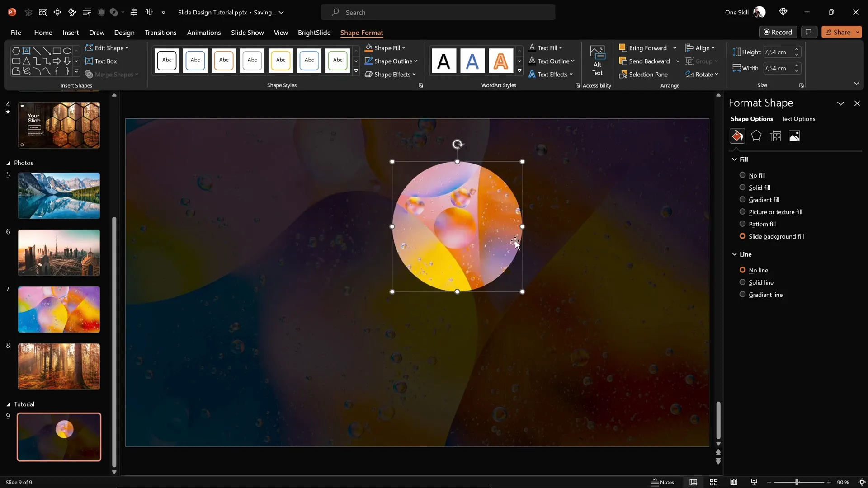Fit slide to current window

(862, 482)
